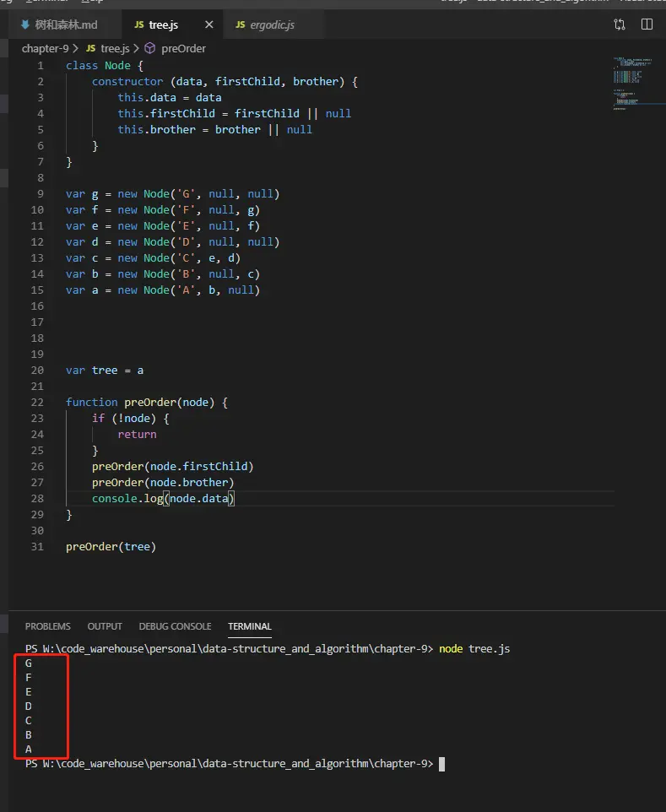
Task: Click the line declaring var f
Action: click(x=163, y=209)
